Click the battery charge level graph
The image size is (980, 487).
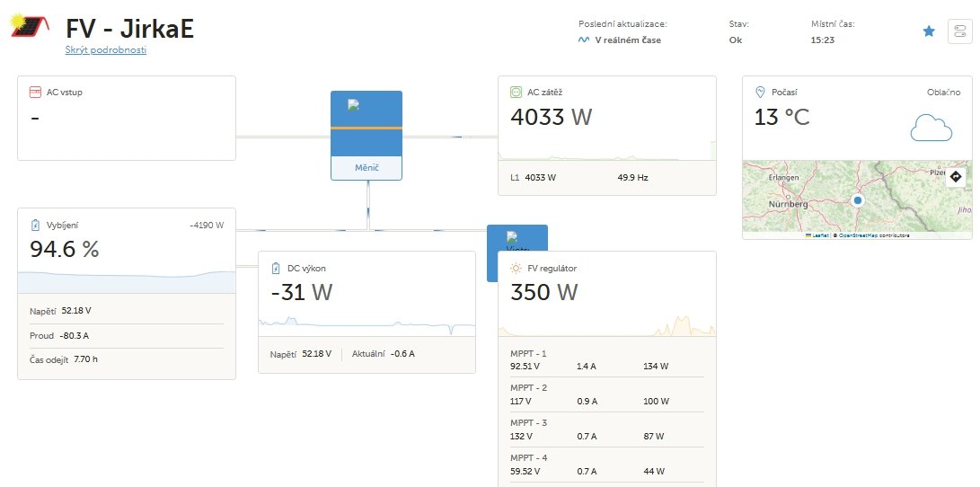pos(127,280)
